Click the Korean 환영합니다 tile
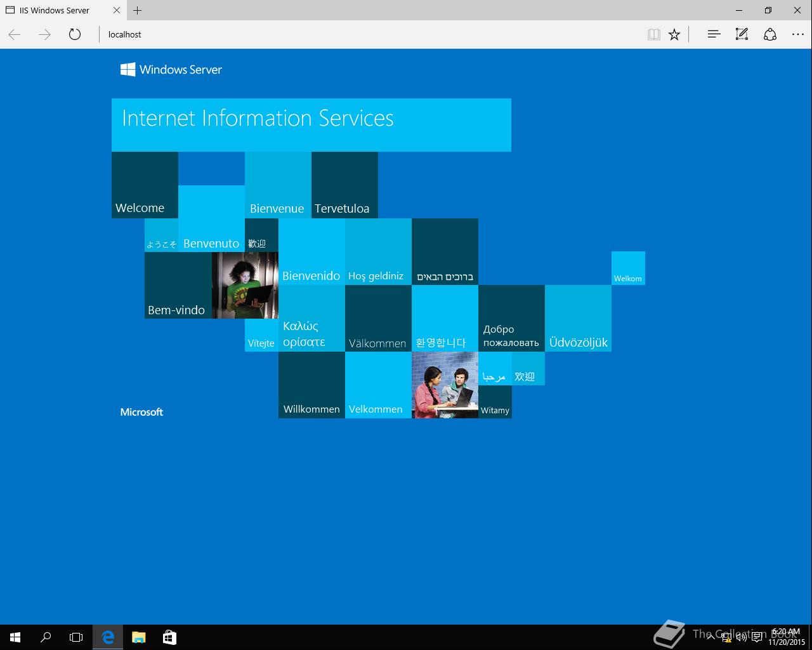 click(445, 318)
